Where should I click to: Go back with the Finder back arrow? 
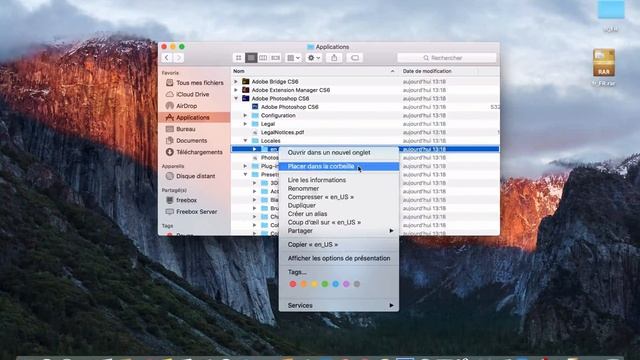point(167,58)
